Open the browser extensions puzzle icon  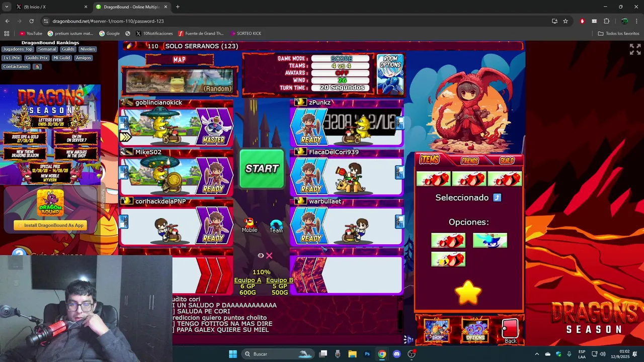pos(606,21)
